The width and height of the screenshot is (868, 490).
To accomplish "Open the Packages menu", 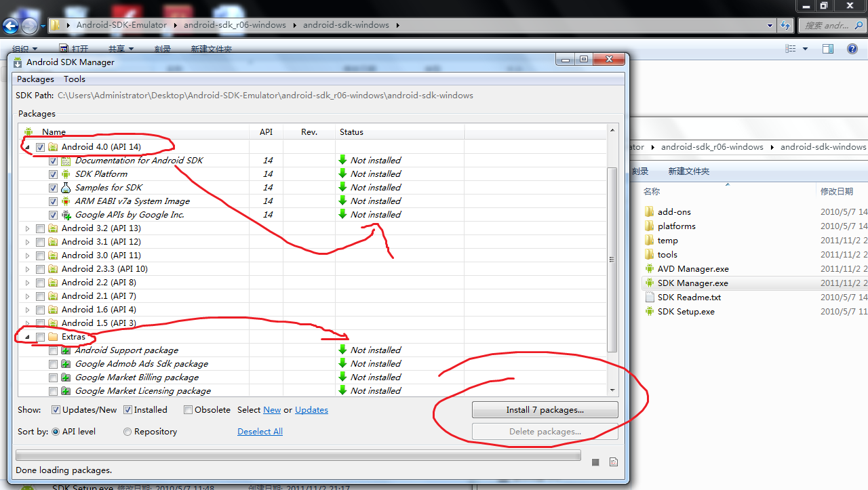I will click(35, 79).
